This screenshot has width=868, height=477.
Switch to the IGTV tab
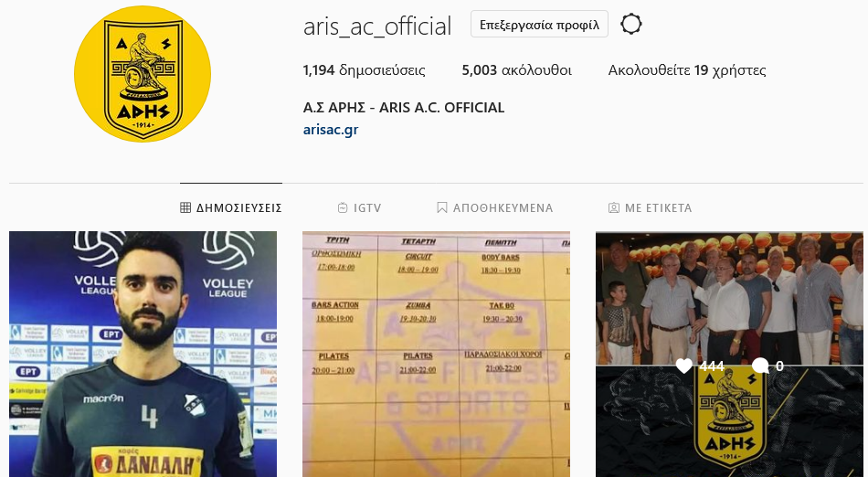pos(359,207)
